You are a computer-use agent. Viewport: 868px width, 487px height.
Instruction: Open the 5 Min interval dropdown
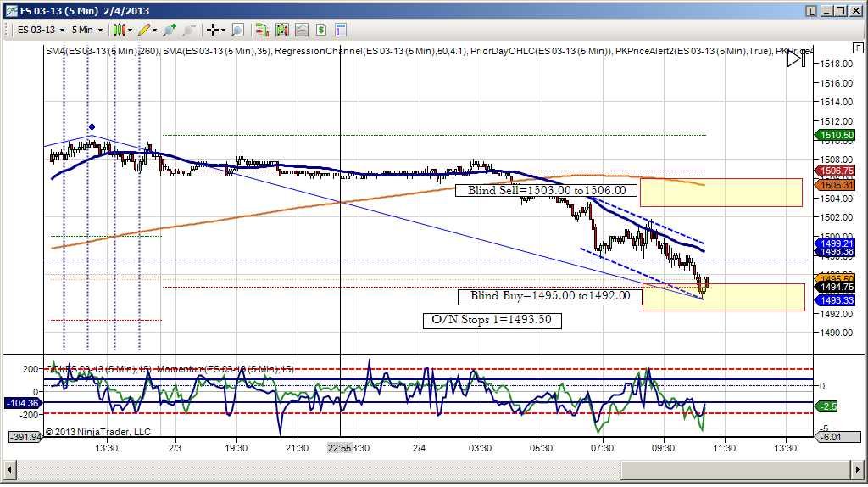(87, 30)
